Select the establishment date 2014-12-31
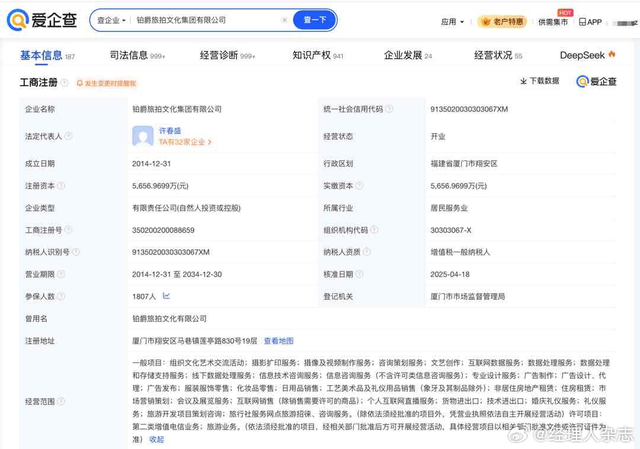640x449 pixels. [x=151, y=164]
